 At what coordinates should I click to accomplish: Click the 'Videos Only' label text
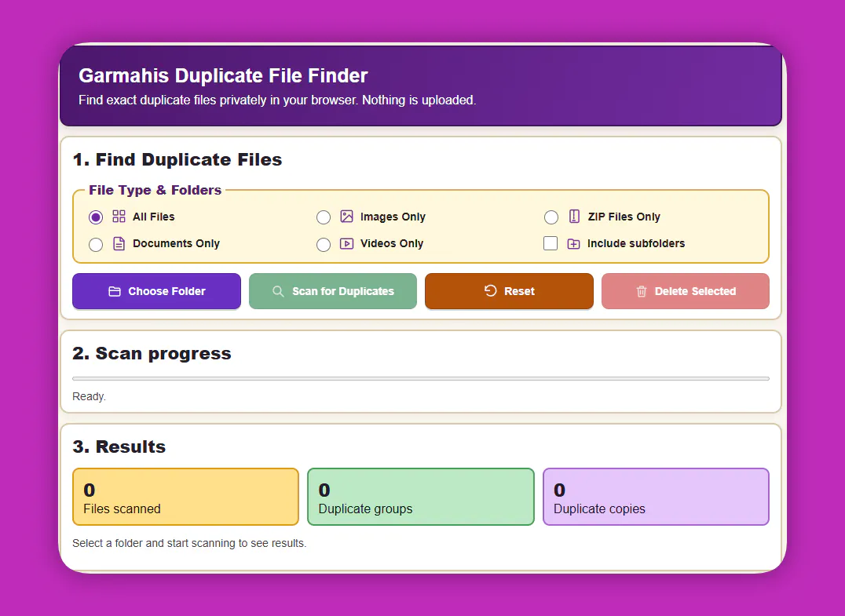click(392, 243)
